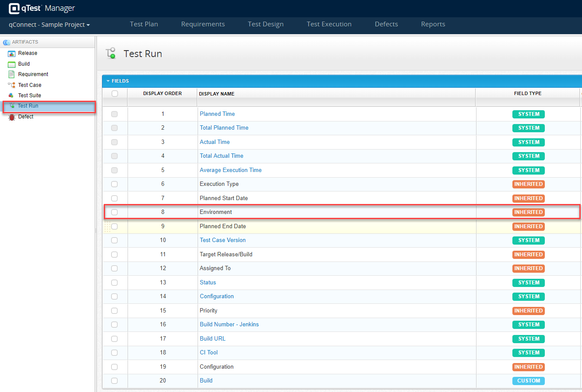Open the qConnect - Sample Project dropdown

[49, 25]
